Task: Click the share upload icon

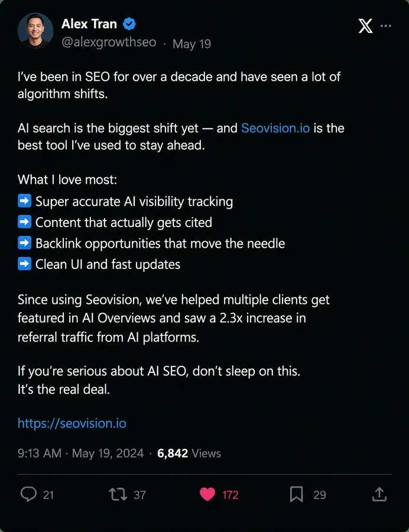Action: (x=379, y=494)
